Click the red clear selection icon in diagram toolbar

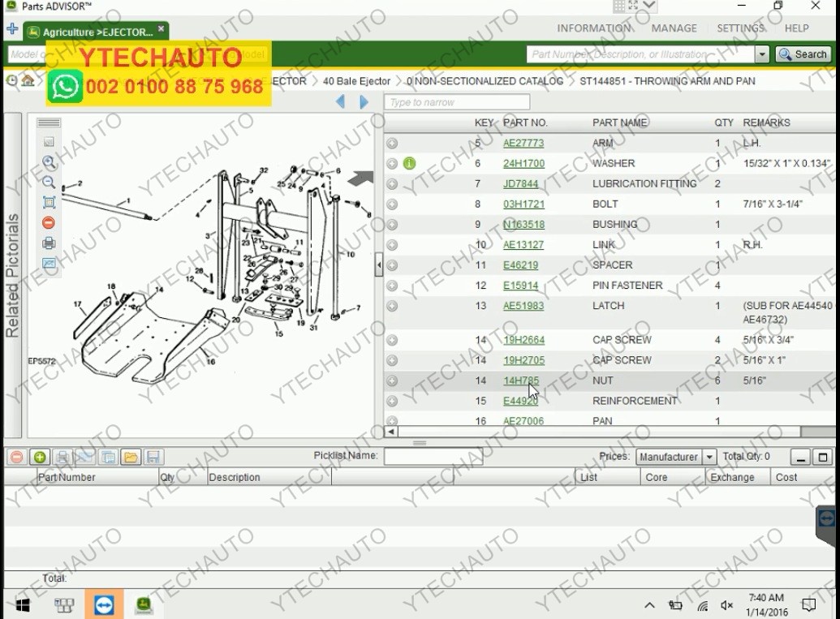49,223
